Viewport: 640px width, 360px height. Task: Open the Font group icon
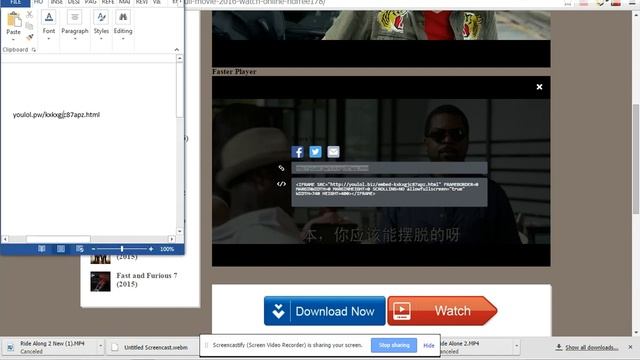(x=49, y=17)
